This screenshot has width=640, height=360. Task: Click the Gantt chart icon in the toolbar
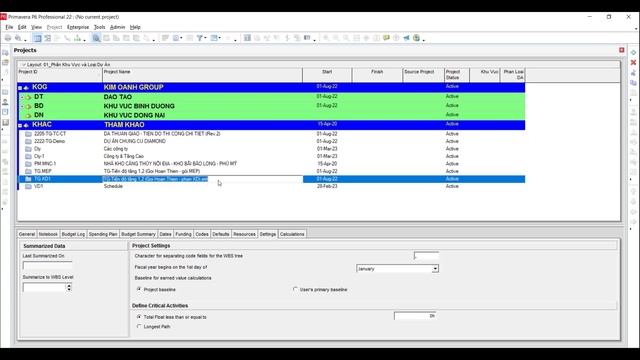click(x=47, y=38)
